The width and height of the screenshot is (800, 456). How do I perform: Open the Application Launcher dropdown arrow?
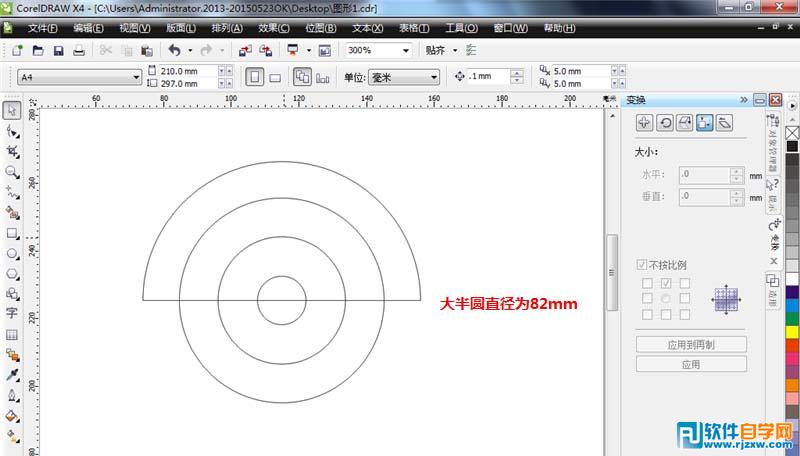point(308,50)
